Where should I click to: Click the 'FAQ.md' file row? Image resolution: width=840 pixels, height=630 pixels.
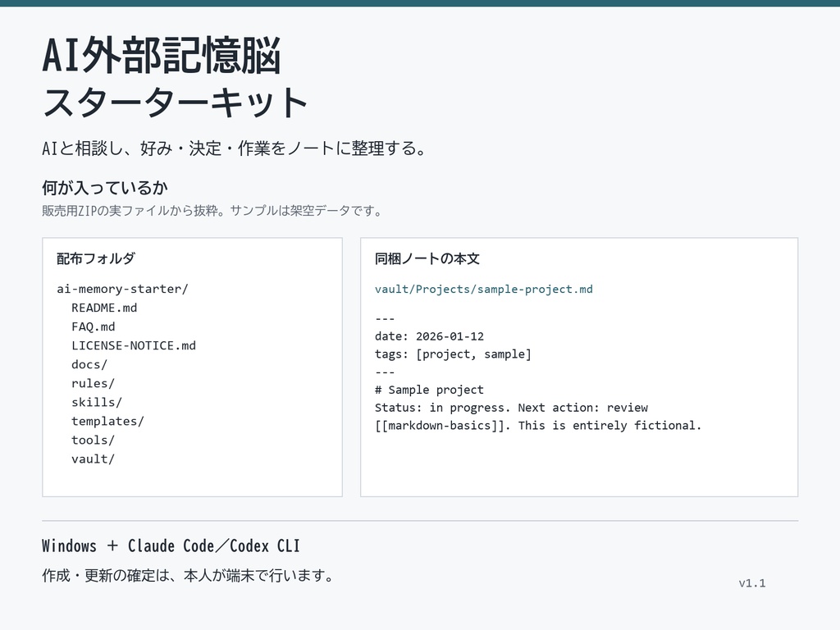pyautogui.click(x=94, y=326)
